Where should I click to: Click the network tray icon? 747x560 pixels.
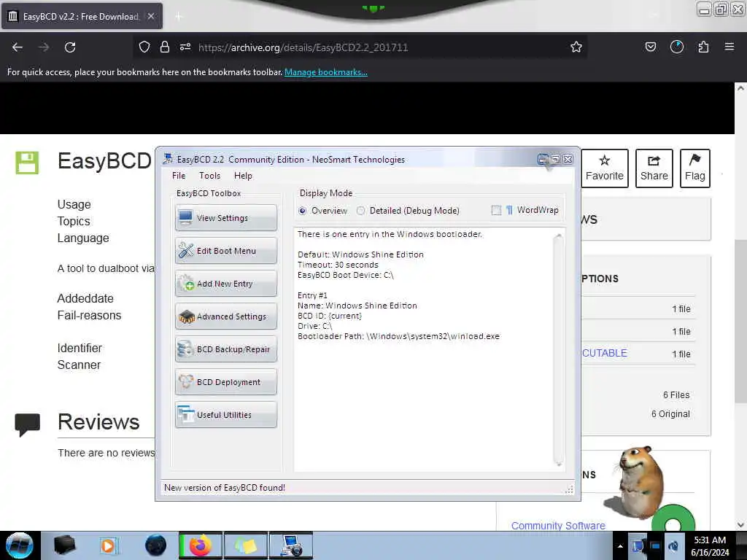pyautogui.click(x=655, y=546)
